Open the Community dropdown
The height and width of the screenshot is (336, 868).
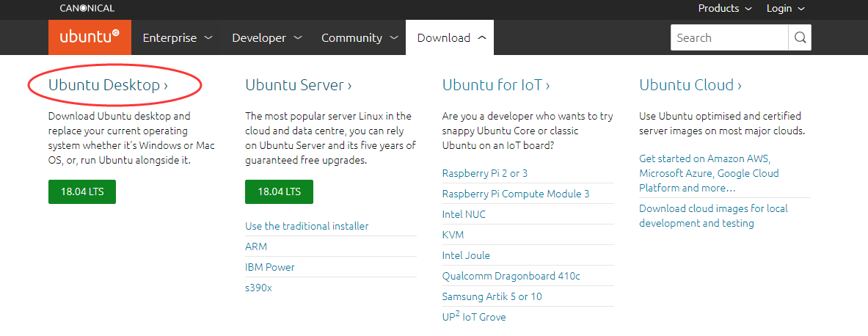coord(360,37)
